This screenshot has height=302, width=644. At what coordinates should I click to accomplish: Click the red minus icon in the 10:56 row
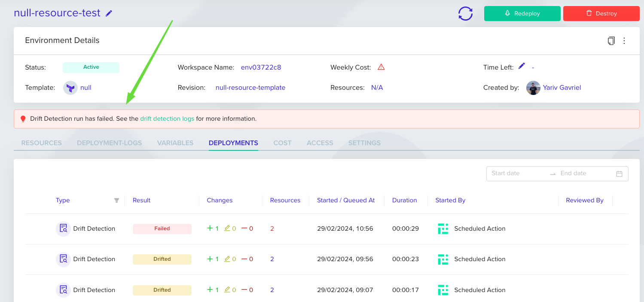[x=244, y=229]
